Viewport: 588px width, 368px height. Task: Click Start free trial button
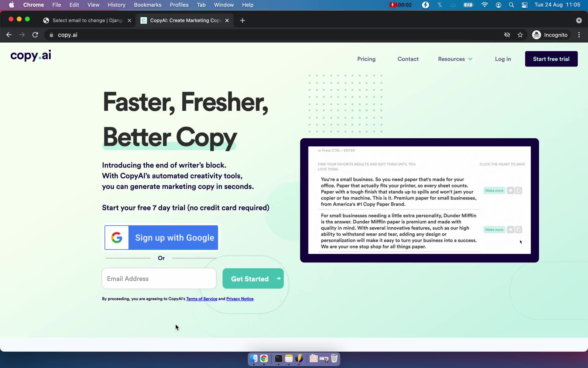pos(551,59)
